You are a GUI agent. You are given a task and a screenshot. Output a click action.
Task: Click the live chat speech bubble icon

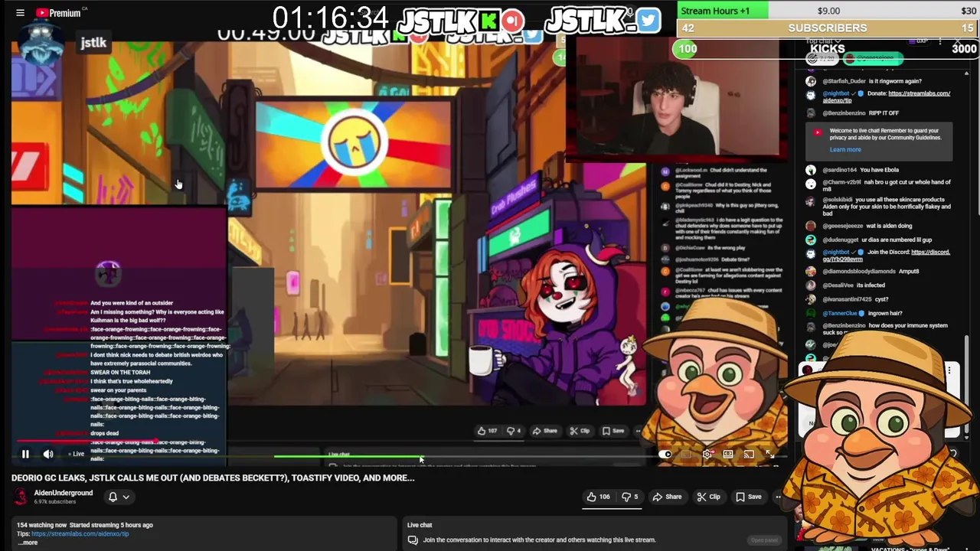[413, 540]
